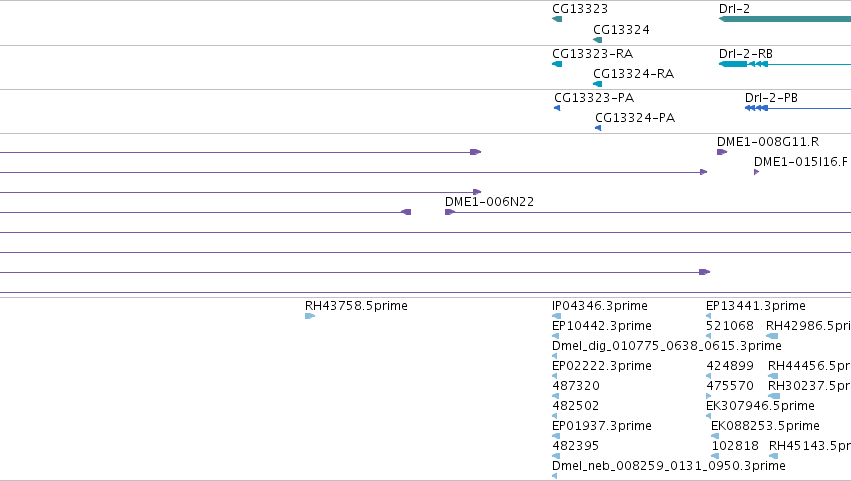The width and height of the screenshot is (851, 481).
Task: Select the 102818 feature label
Action: pos(735,446)
